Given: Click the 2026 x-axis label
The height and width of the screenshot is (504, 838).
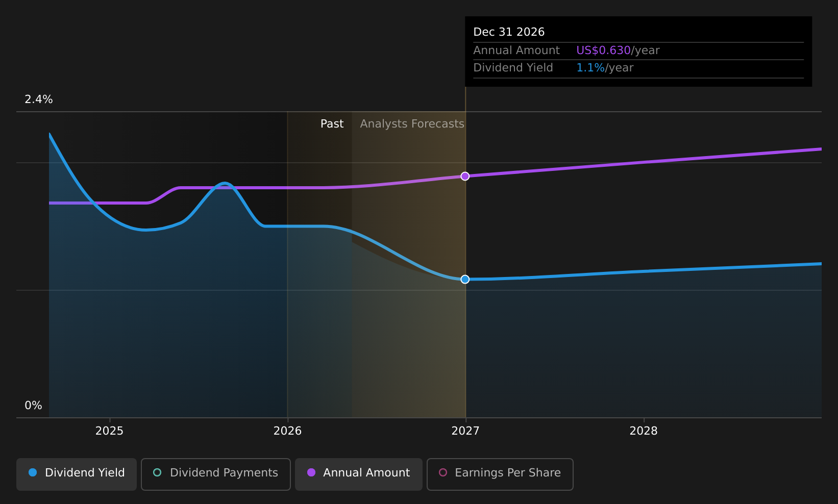Looking at the screenshot, I should click(x=288, y=431).
